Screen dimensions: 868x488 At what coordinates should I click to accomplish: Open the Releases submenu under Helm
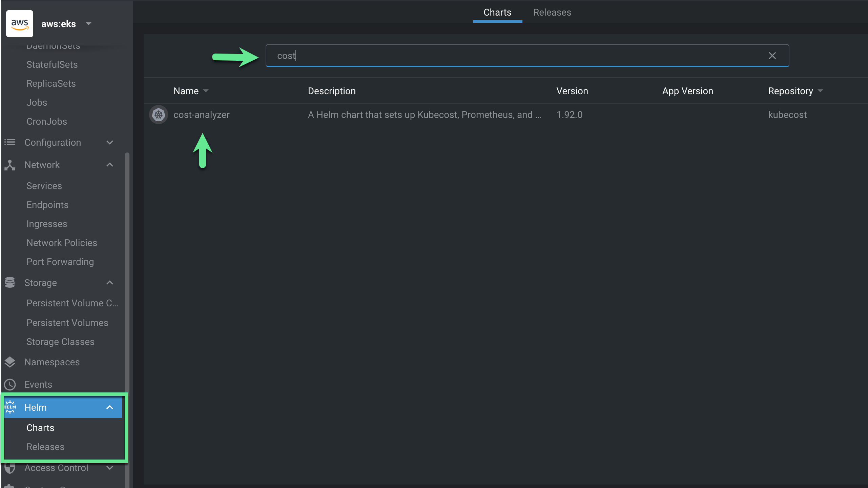coord(45,447)
